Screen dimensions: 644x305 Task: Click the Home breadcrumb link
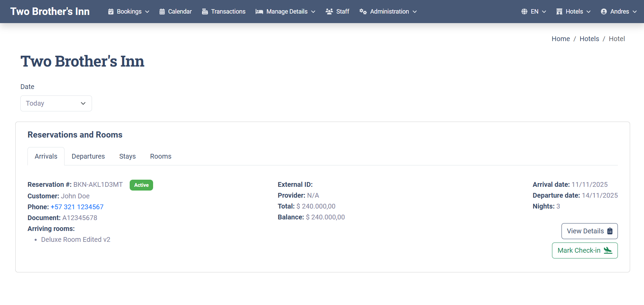(x=560, y=39)
